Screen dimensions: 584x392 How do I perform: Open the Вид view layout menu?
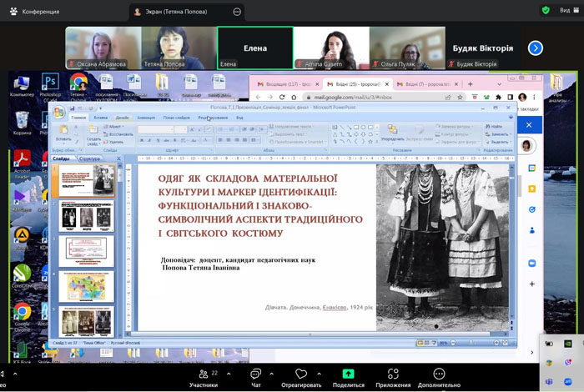(x=565, y=10)
